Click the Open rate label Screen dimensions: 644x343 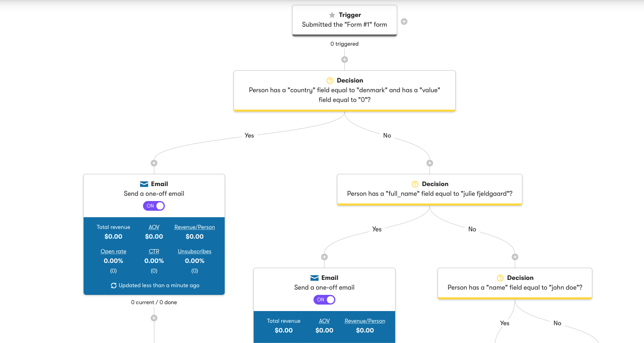(x=114, y=252)
